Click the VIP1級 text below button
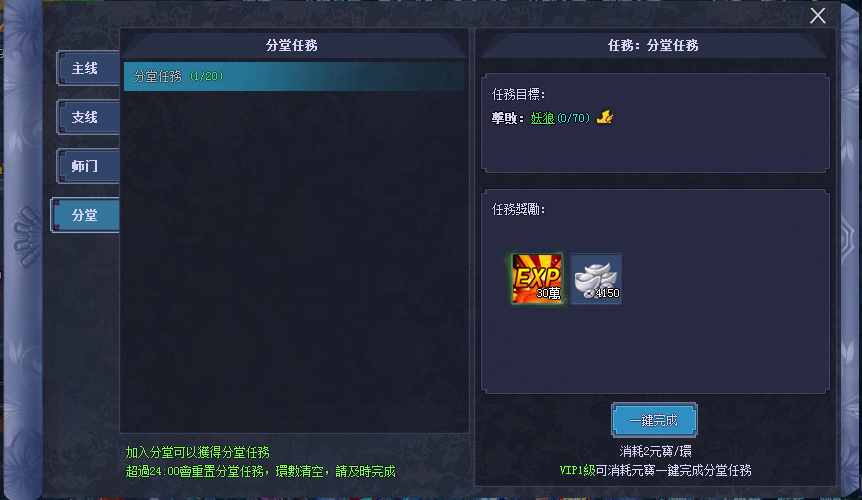The height and width of the screenshot is (500, 862). [x=577, y=470]
